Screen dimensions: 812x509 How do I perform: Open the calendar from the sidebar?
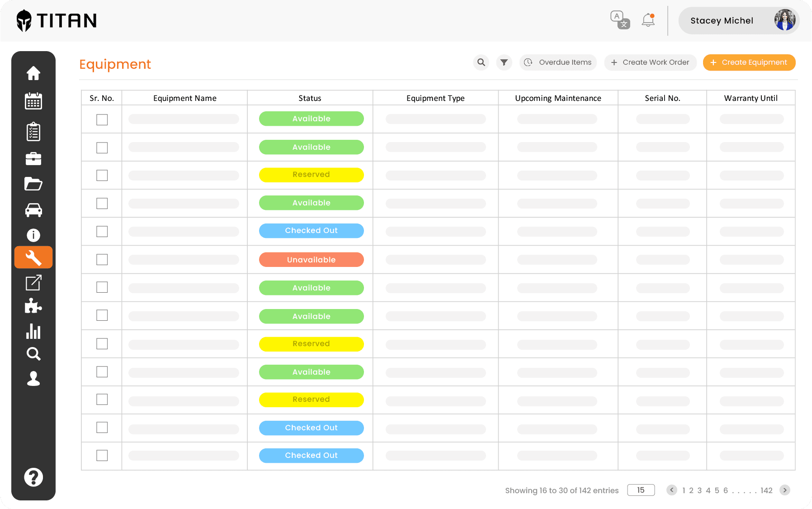click(33, 100)
